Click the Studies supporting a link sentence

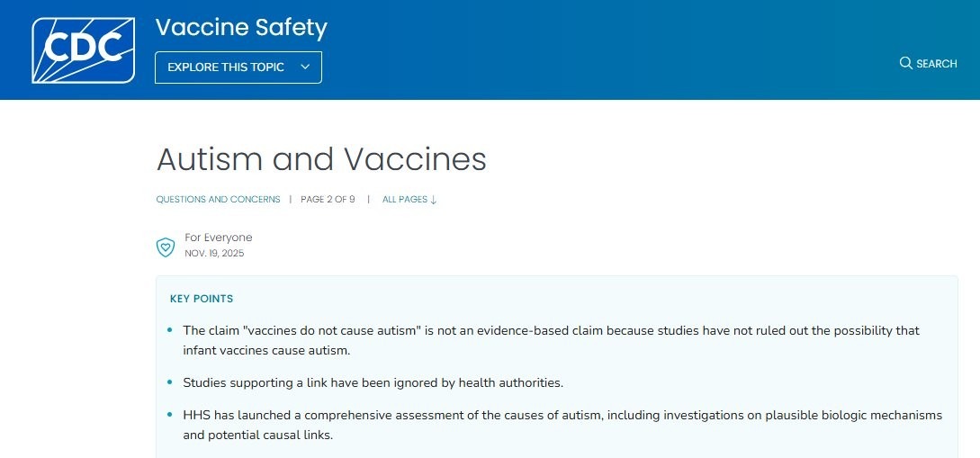[x=373, y=382]
